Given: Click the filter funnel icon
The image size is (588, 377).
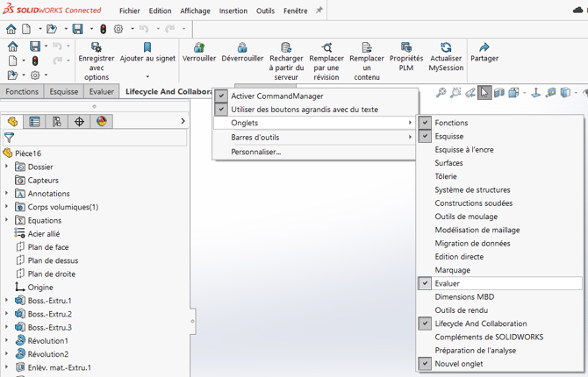Looking at the screenshot, I should coord(9,138).
